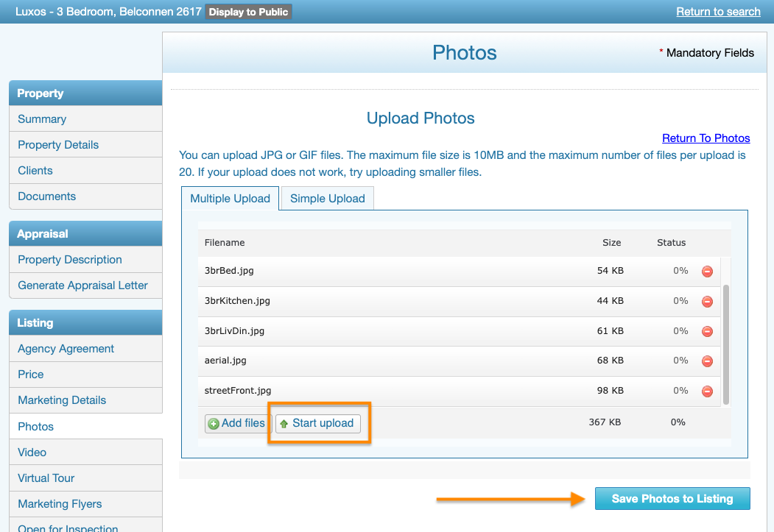Screen dimensions: 774x532
Task: Click the Add files button
Action: pyautogui.click(x=236, y=423)
